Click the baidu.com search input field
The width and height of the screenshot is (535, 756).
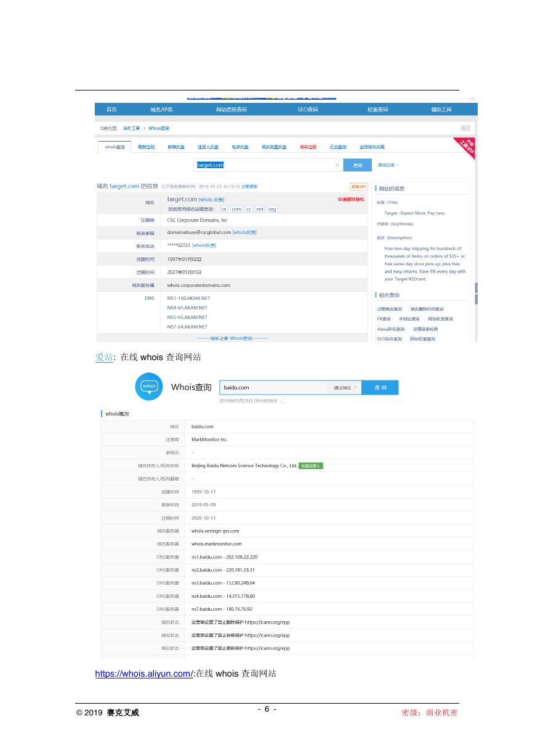pyautogui.click(x=273, y=388)
